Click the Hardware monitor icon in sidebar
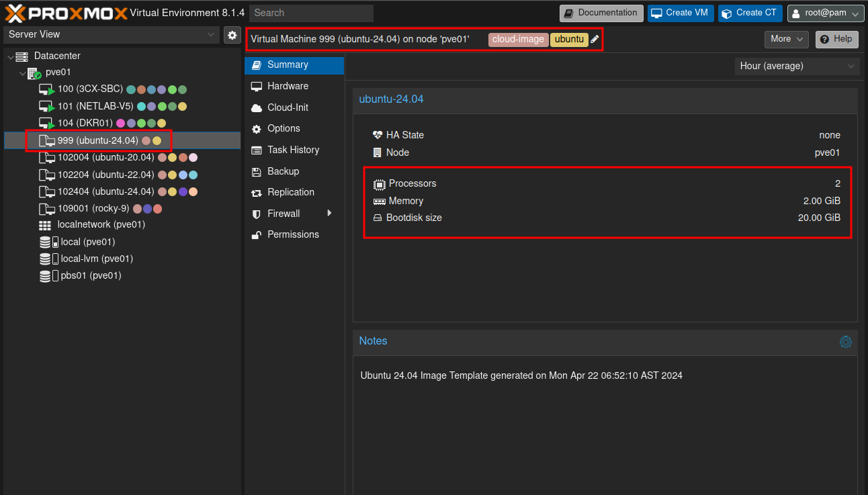868x495 pixels. coord(256,87)
